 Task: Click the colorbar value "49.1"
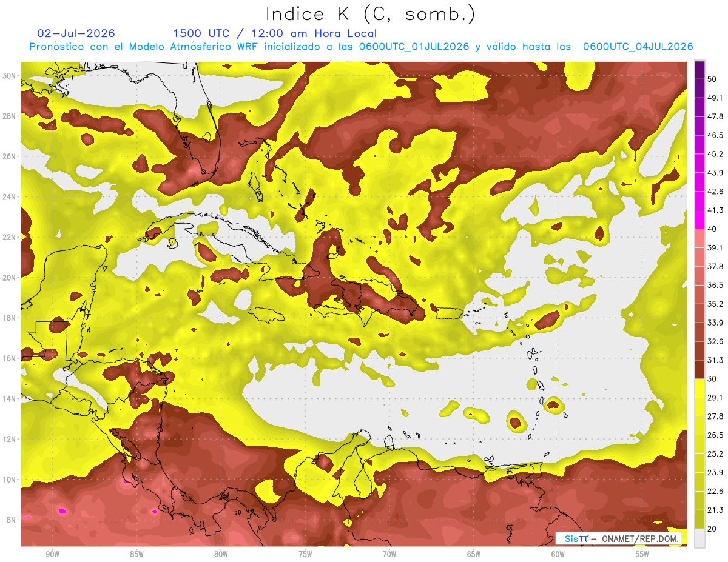715,98
